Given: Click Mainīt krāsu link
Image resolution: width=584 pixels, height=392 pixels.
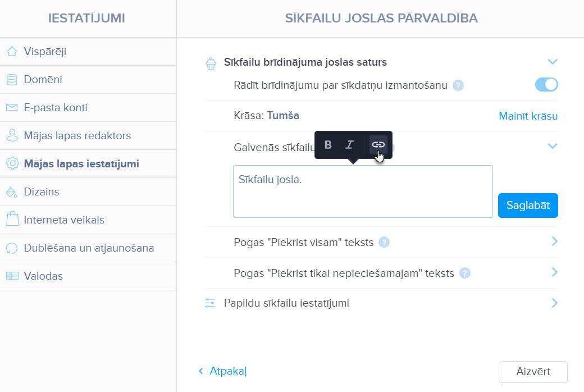Looking at the screenshot, I should [528, 116].
